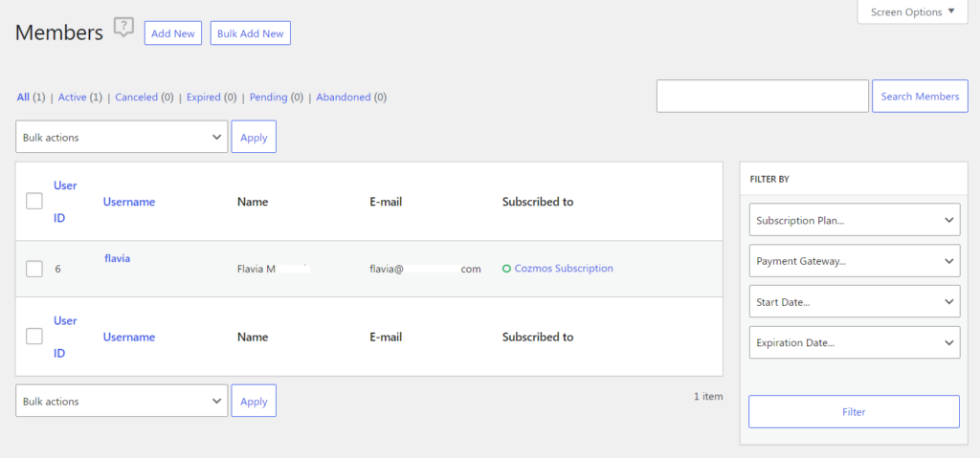Switch to the Abandoned members filter
The height and width of the screenshot is (458, 980).
[x=344, y=98]
